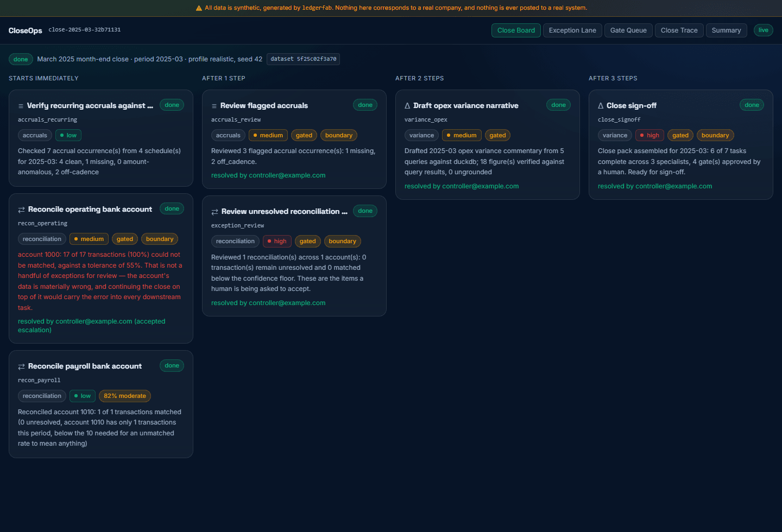
Task: Select the Summary tab
Action: coord(726,30)
